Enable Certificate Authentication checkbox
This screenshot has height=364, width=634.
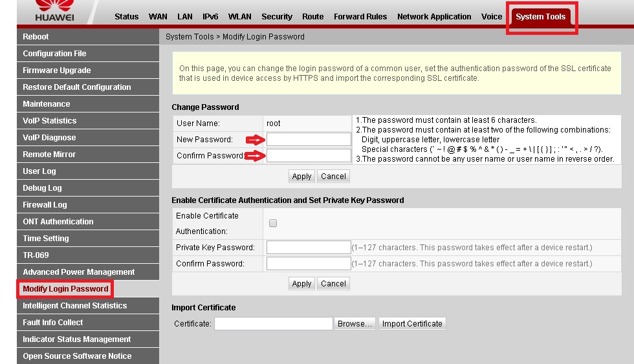(x=273, y=223)
